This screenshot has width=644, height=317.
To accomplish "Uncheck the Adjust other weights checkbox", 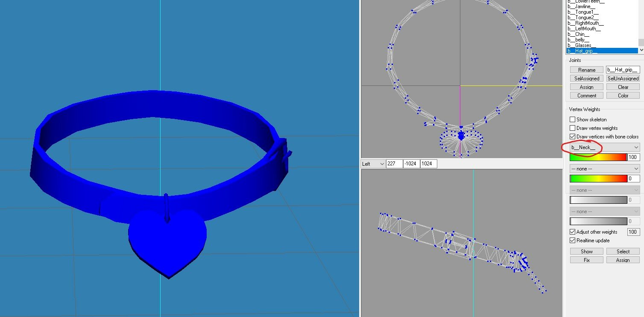I will (573, 232).
